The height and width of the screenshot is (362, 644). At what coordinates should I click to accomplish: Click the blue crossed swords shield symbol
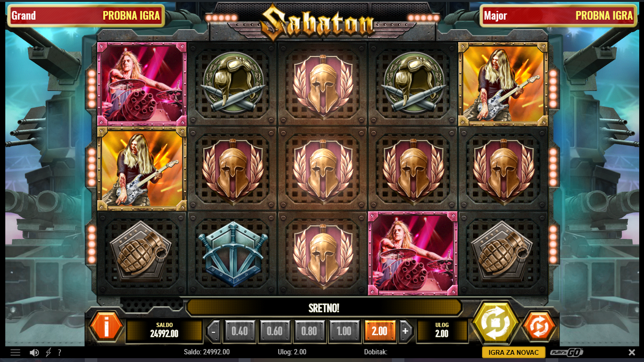coord(232,253)
